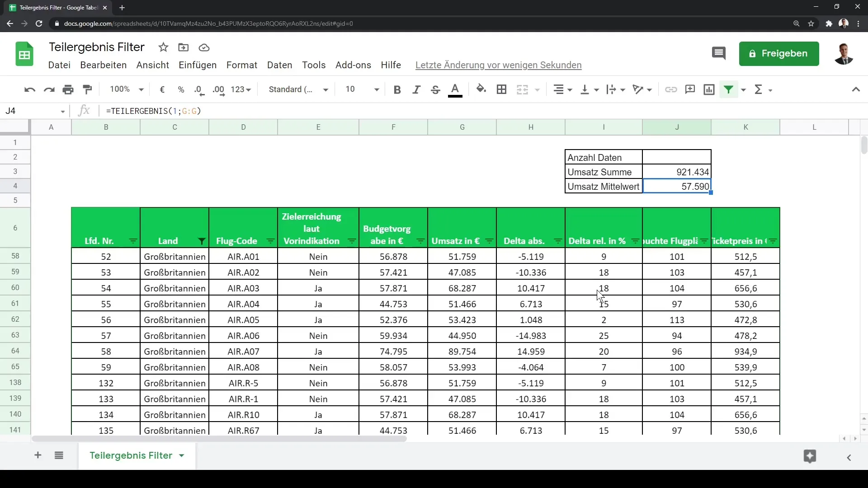Screen dimensions: 868x488
Task: Decrease decimal places icon
Action: click(199, 89)
